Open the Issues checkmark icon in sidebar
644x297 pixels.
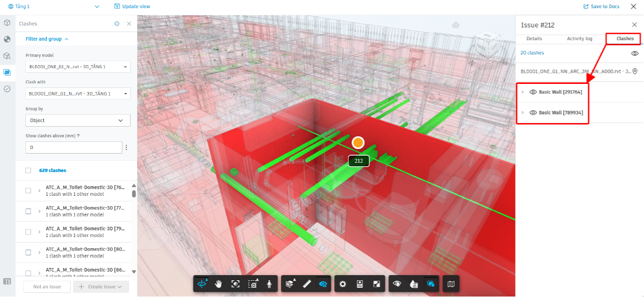coord(7,88)
